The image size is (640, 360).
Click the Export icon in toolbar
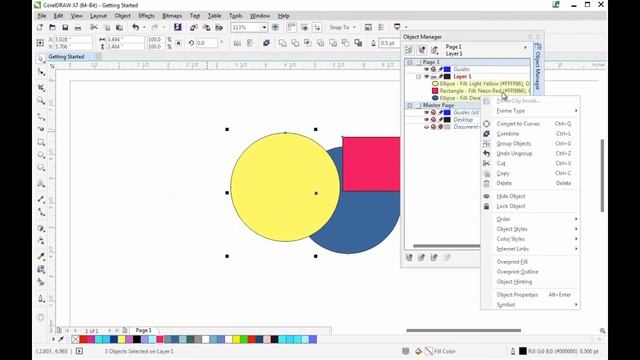click(x=207, y=27)
